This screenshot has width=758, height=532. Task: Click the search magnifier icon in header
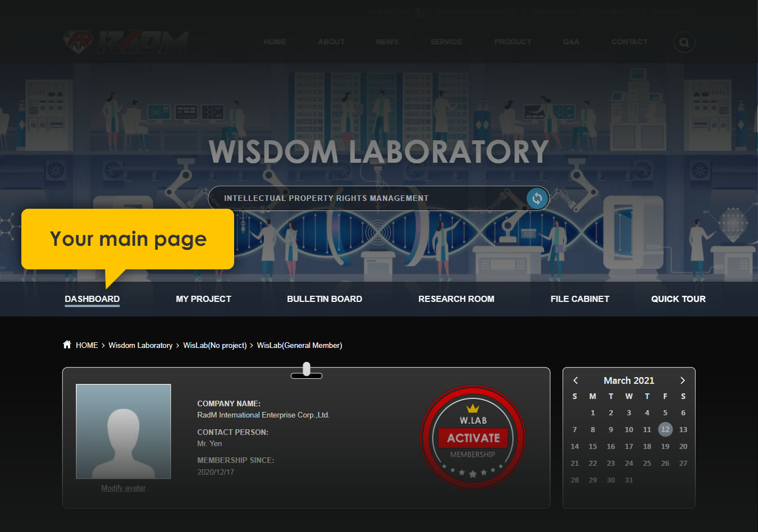[x=684, y=43]
